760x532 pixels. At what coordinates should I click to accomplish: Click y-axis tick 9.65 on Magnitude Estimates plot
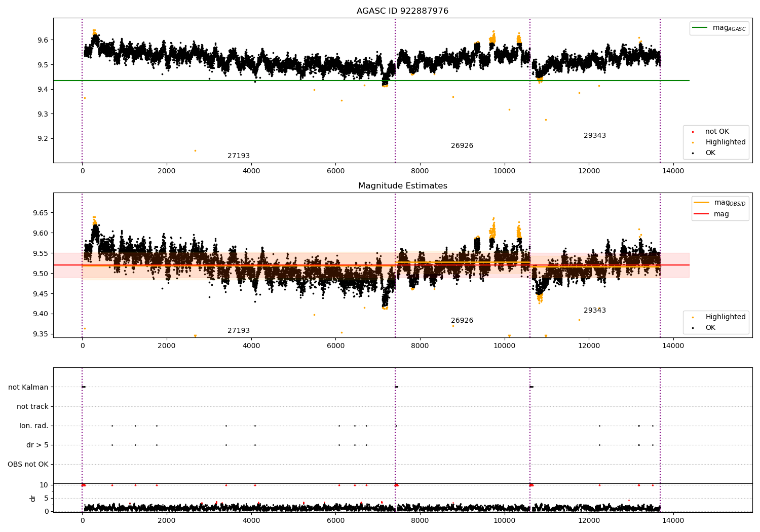tap(41, 213)
